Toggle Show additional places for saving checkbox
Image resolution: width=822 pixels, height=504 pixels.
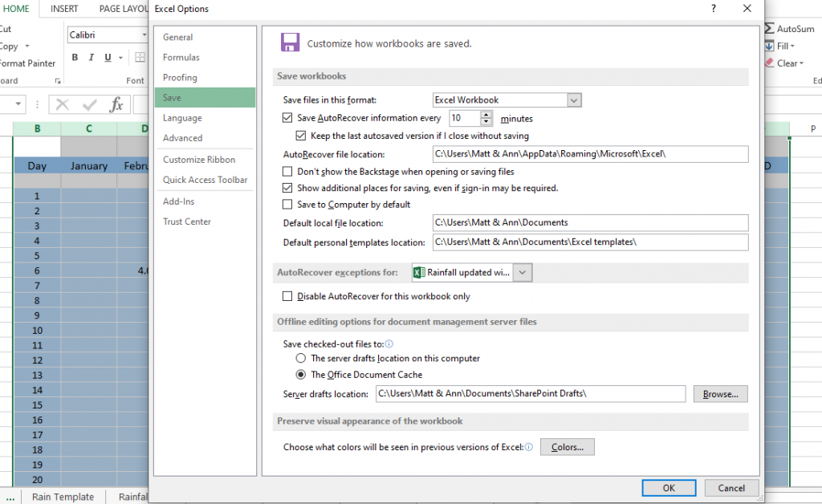[x=287, y=188]
